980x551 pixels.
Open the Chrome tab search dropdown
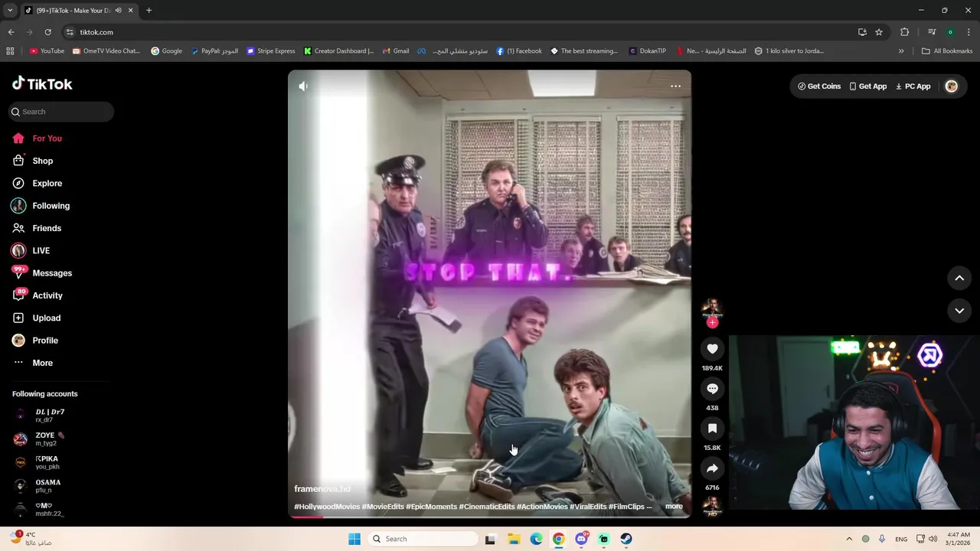(x=10, y=10)
